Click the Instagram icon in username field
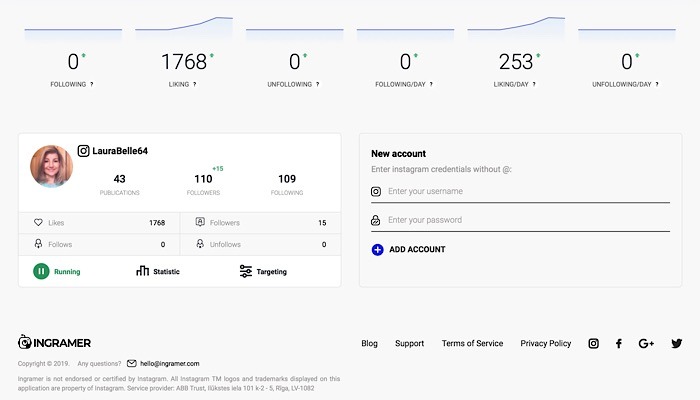700x400 pixels. 376,192
